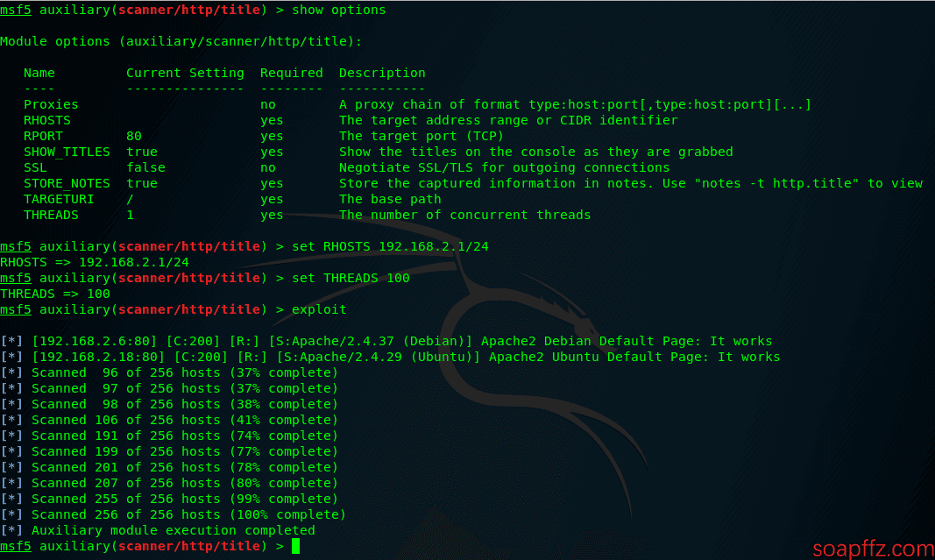This screenshot has height=560, width=935.
Task: Click the soapffz.com watermark link
Action: [x=873, y=549]
